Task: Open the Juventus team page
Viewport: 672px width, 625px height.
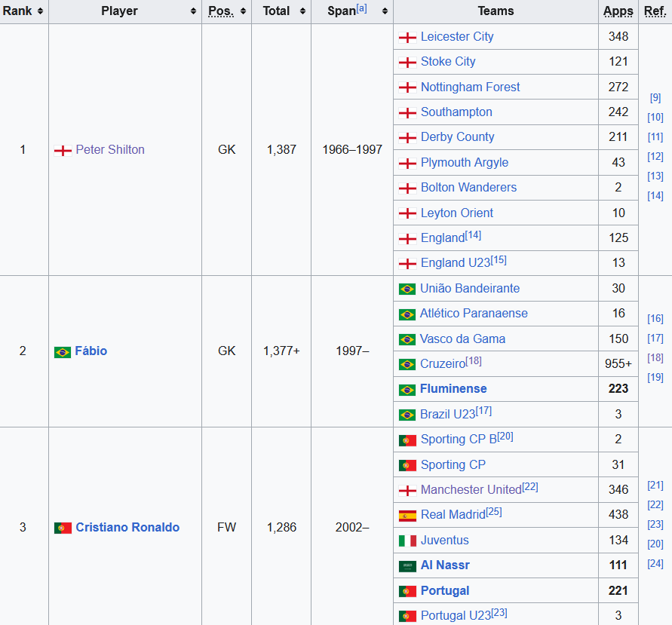Action: click(x=445, y=540)
